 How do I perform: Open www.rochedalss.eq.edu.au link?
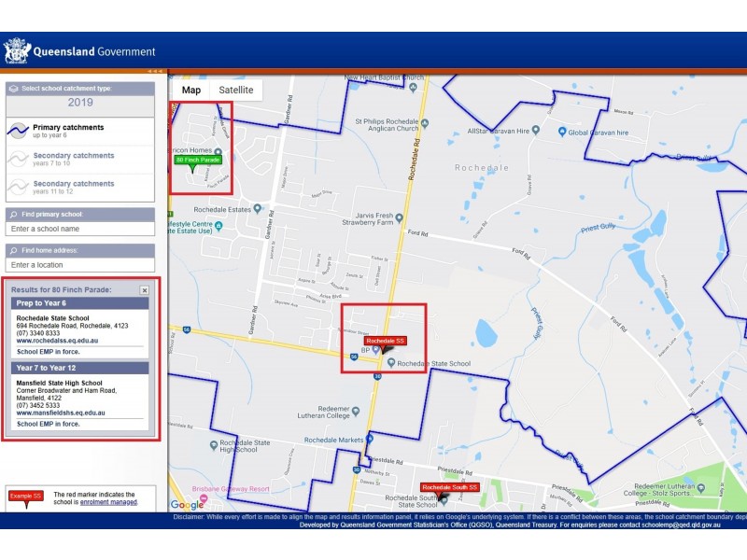point(57,342)
